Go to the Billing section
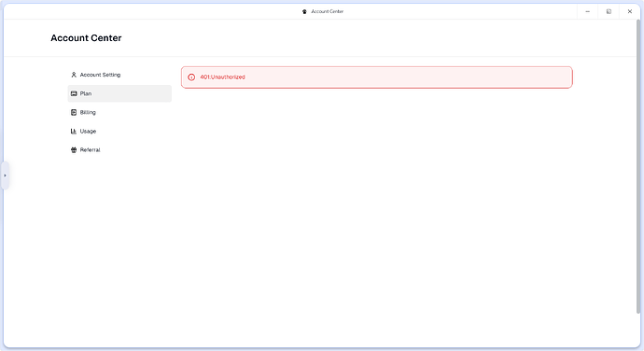Image resolution: width=644 pixels, height=351 pixels. 119,112
